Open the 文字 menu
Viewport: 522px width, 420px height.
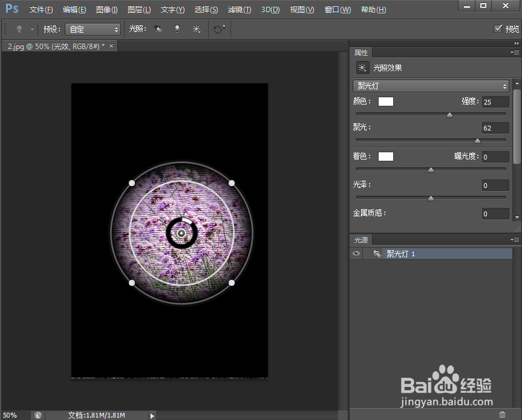(x=172, y=10)
